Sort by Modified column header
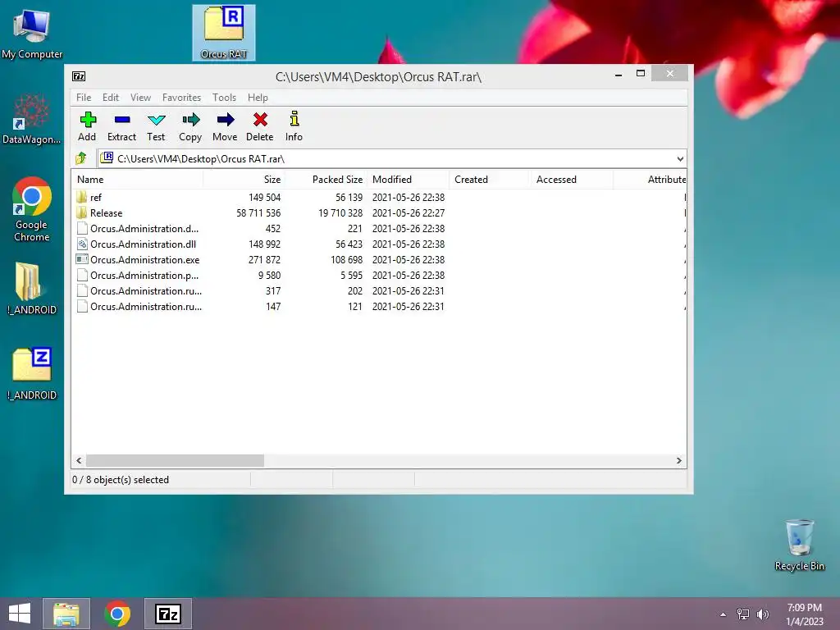840x630 pixels. tap(409, 180)
